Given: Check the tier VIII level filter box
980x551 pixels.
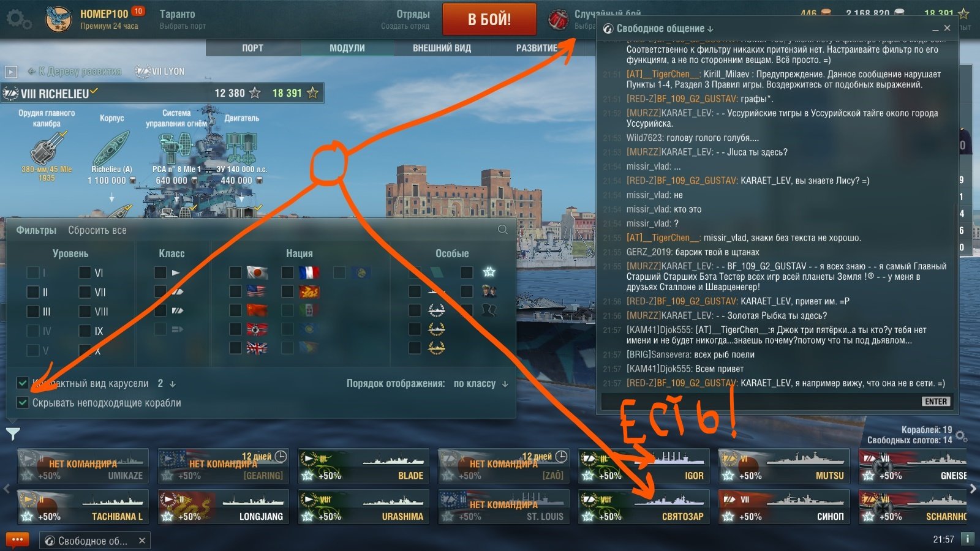Looking at the screenshot, I should [x=85, y=312].
